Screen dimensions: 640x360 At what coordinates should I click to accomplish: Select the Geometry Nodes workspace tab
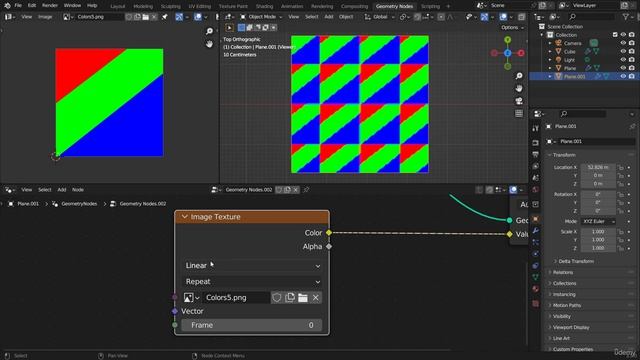[x=394, y=6]
